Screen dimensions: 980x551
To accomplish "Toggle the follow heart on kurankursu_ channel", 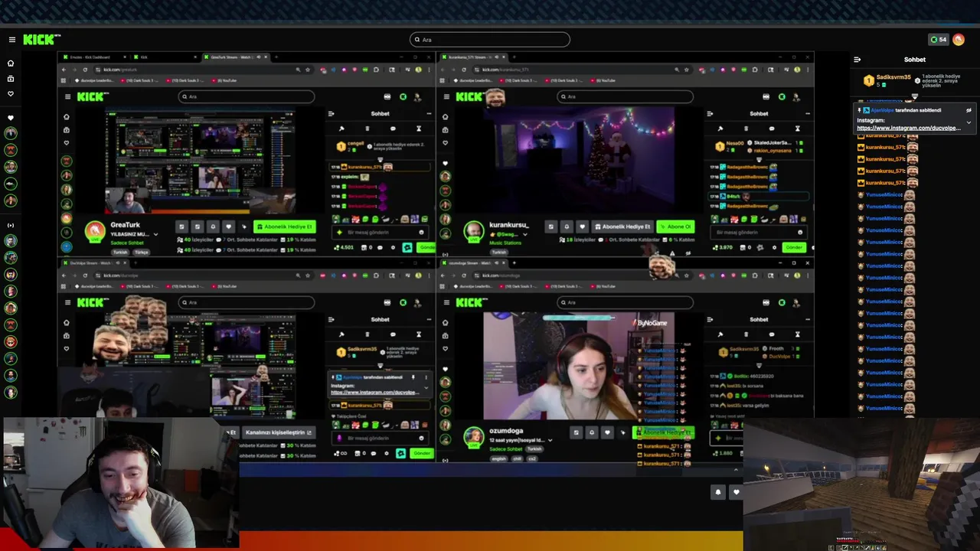I will (583, 227).
